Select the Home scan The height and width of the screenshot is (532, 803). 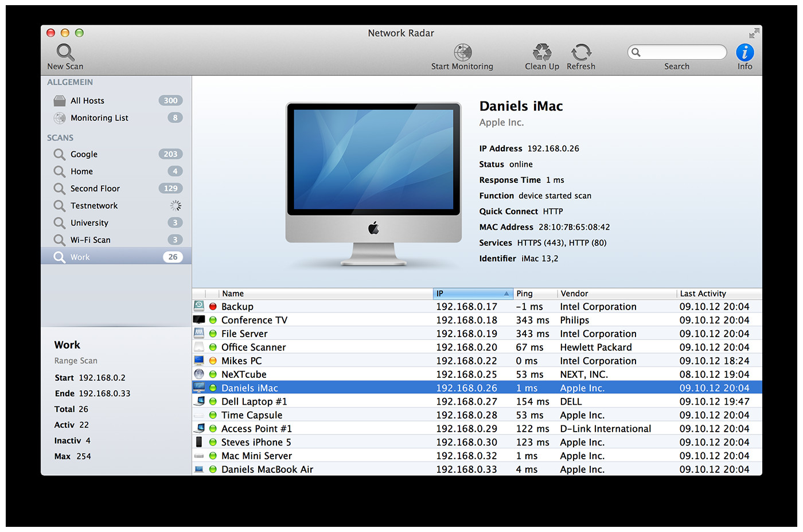116,171
